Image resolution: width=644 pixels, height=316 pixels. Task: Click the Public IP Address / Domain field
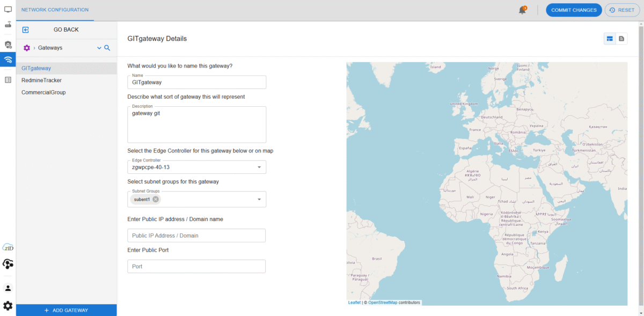point(196,236)
